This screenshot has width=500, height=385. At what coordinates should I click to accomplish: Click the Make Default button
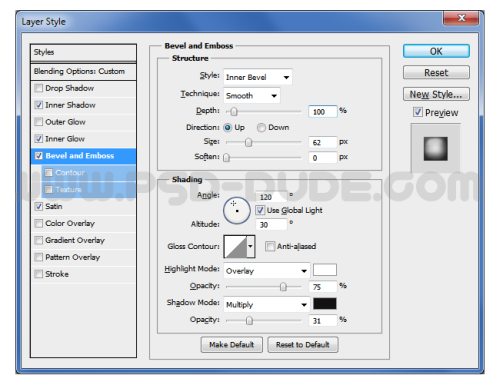[232, 345]
